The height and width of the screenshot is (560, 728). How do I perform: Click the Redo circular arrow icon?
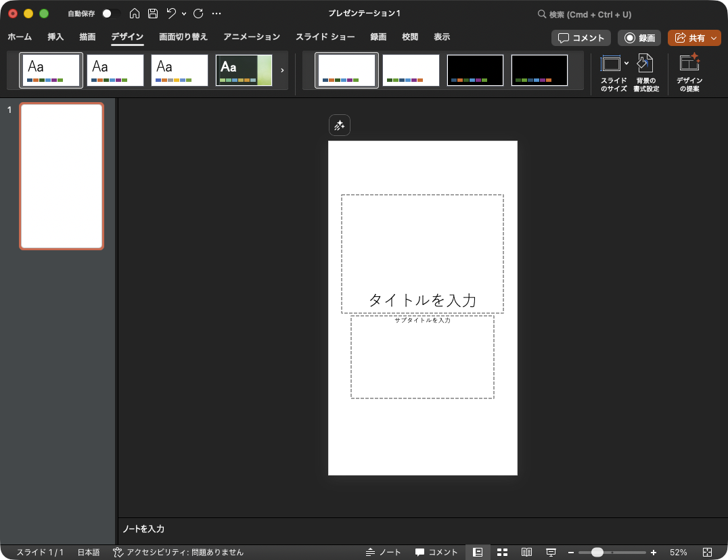(198, 14)
